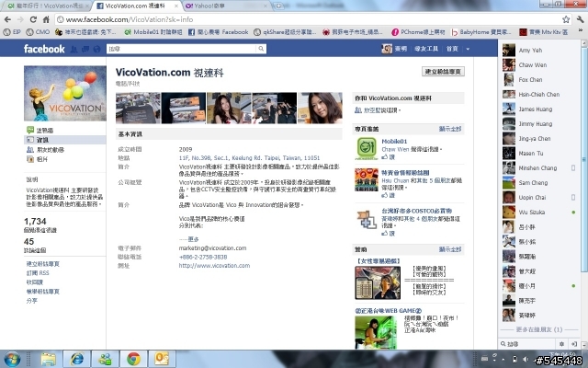Open the BabyHome bookmark

point(481,32)
